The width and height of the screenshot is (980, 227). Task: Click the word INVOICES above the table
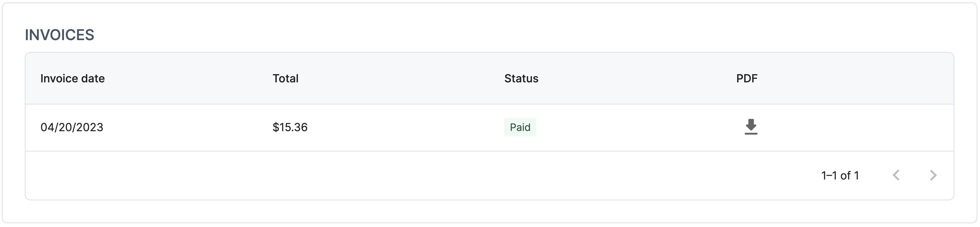point(59,35)
